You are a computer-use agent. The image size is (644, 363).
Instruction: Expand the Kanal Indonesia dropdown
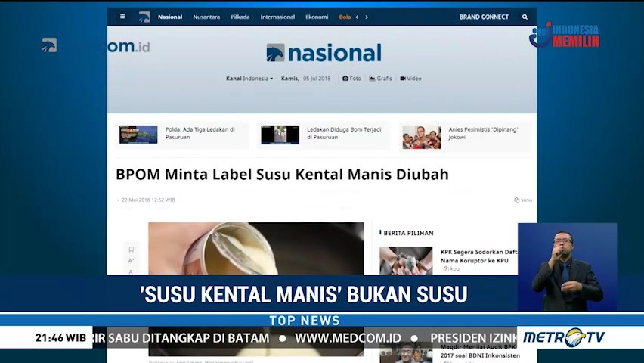point(249,79)
